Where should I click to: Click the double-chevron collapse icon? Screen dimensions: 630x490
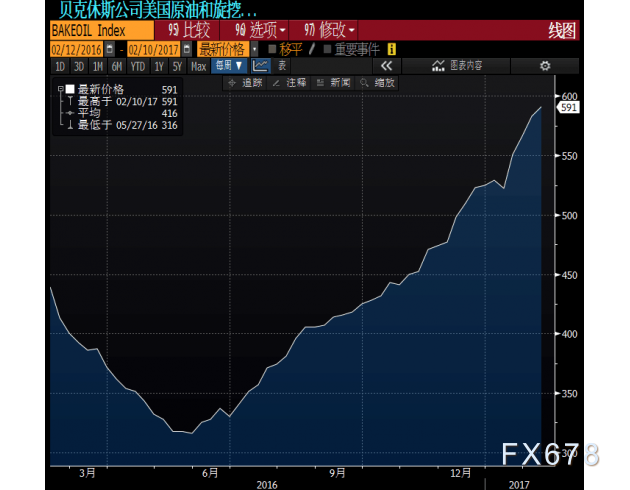387,66
